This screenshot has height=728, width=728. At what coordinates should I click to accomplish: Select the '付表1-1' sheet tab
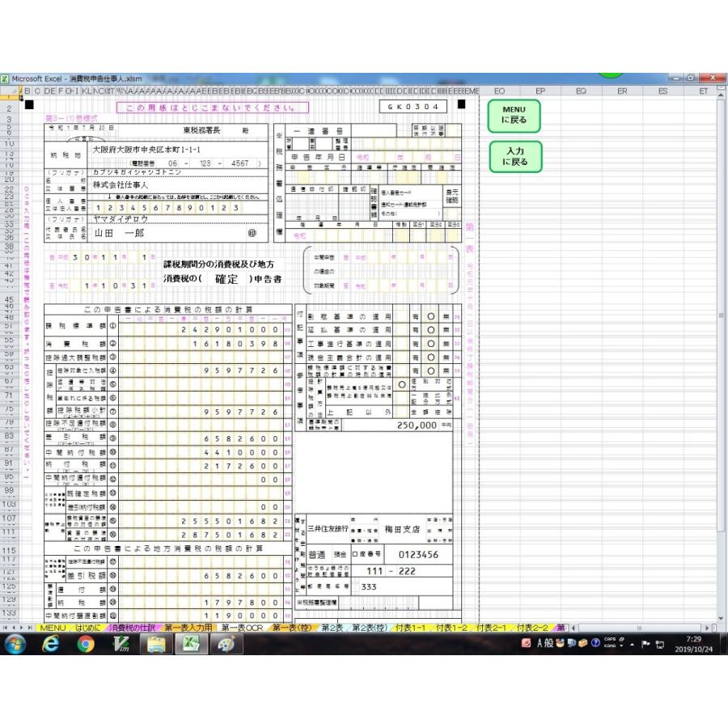[411, 628]
